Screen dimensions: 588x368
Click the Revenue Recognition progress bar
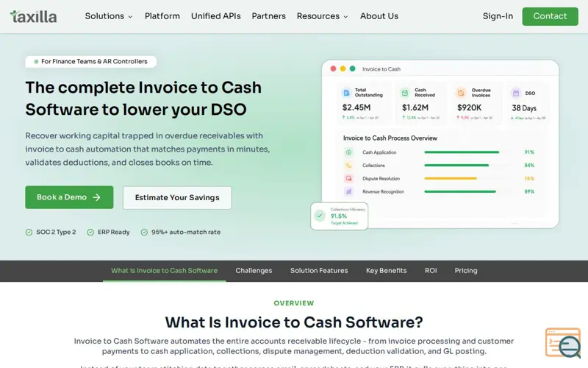(460, 191)
